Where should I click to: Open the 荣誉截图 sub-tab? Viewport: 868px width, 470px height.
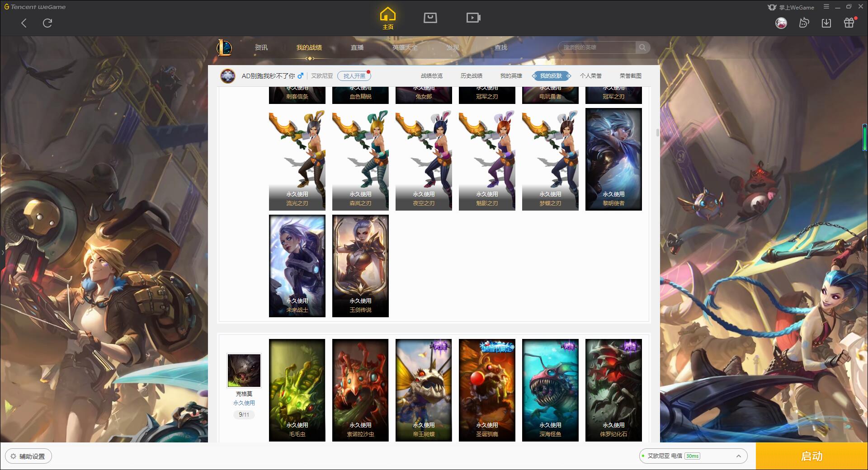(x=631, y=76)
